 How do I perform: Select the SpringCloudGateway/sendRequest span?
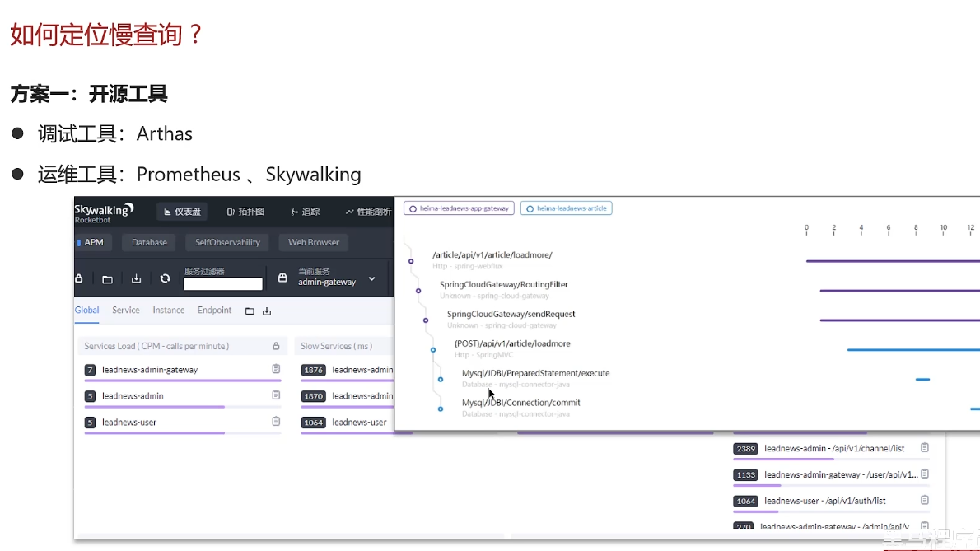pyautogui.click(x=511, y=315)
